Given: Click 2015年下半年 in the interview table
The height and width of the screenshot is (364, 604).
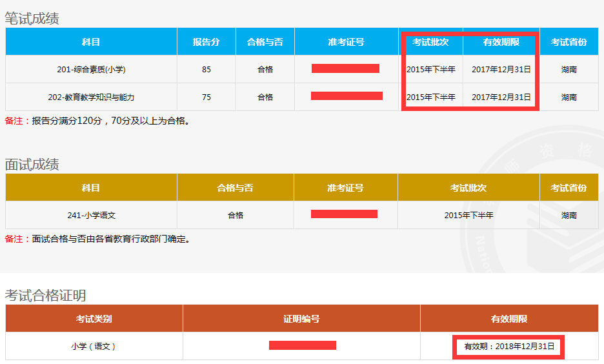Looking at the screenshot, I should [x=468, y=216].
